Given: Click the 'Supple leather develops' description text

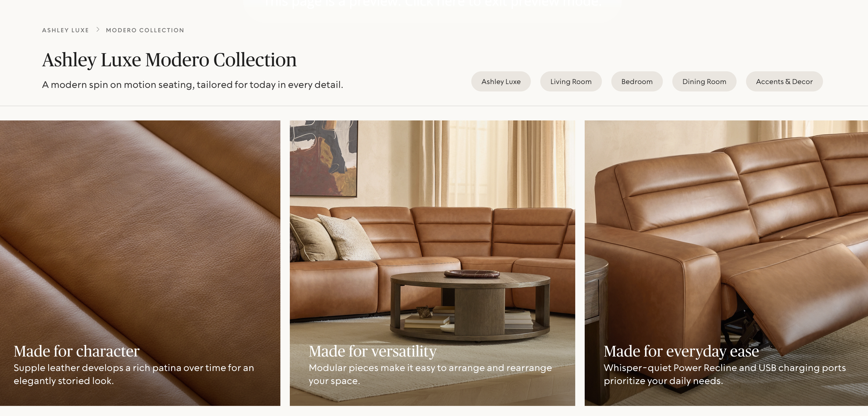Looking at the screenshot, I should click(134, 374).
